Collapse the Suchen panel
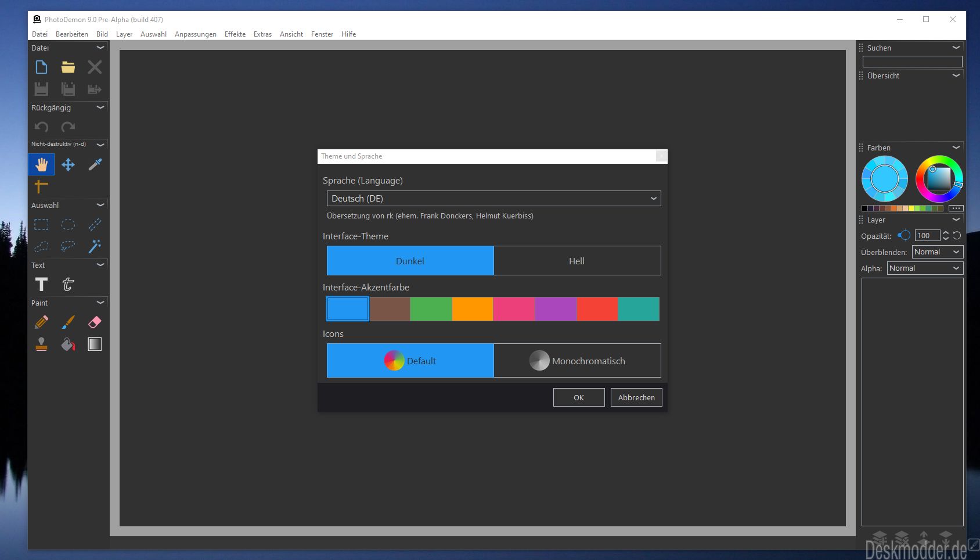This screenshot has height=560, width=980. (956, 48)
